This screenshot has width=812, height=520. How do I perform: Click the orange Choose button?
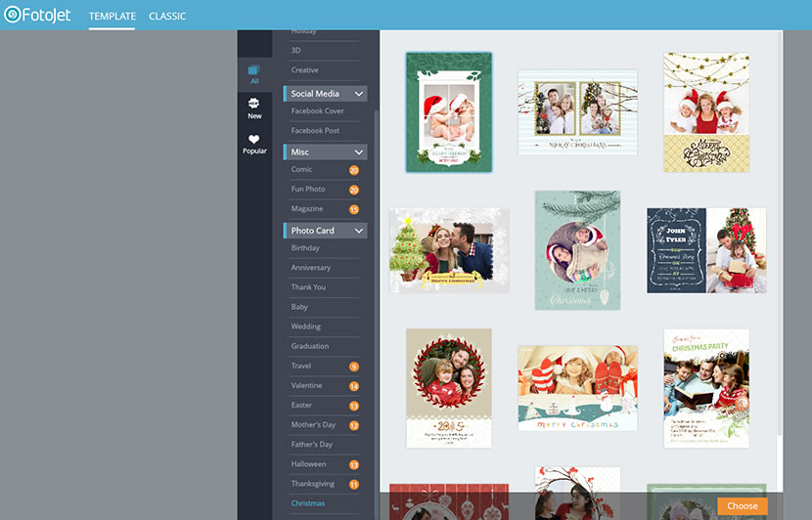click(x=743, y=506)
